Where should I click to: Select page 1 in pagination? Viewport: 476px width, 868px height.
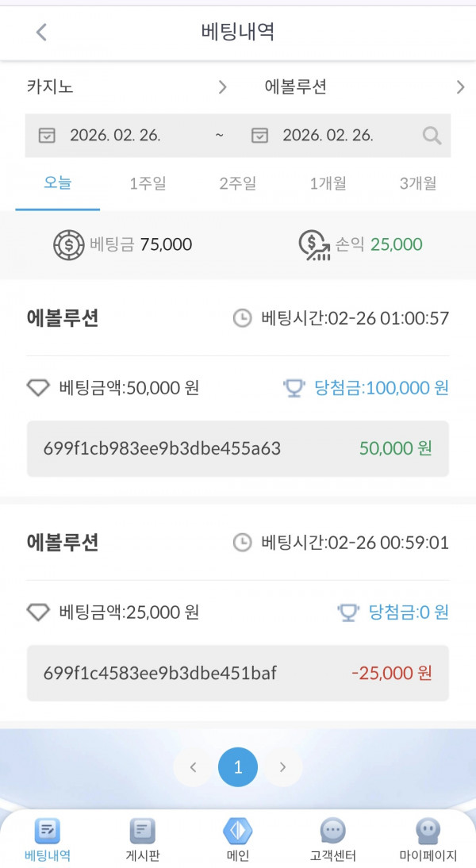click(238, 766)
